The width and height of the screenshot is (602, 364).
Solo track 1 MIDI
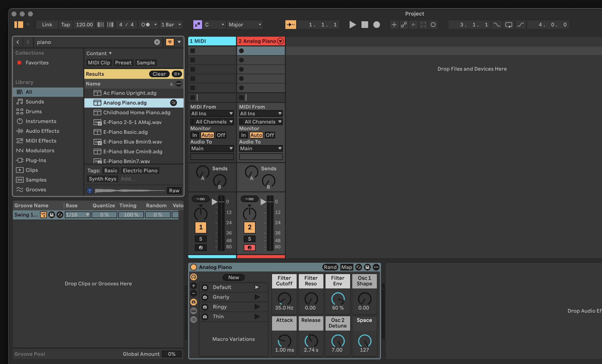click(201, 239)
